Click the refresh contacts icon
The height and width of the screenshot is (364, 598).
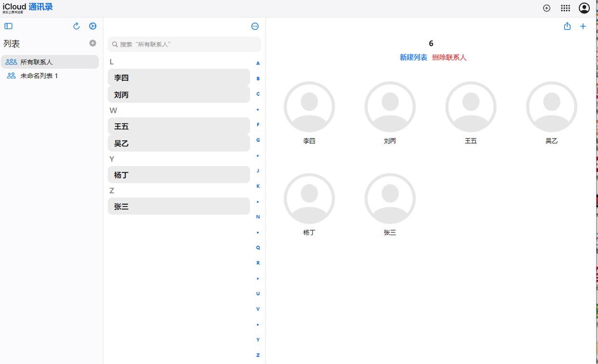76,26
